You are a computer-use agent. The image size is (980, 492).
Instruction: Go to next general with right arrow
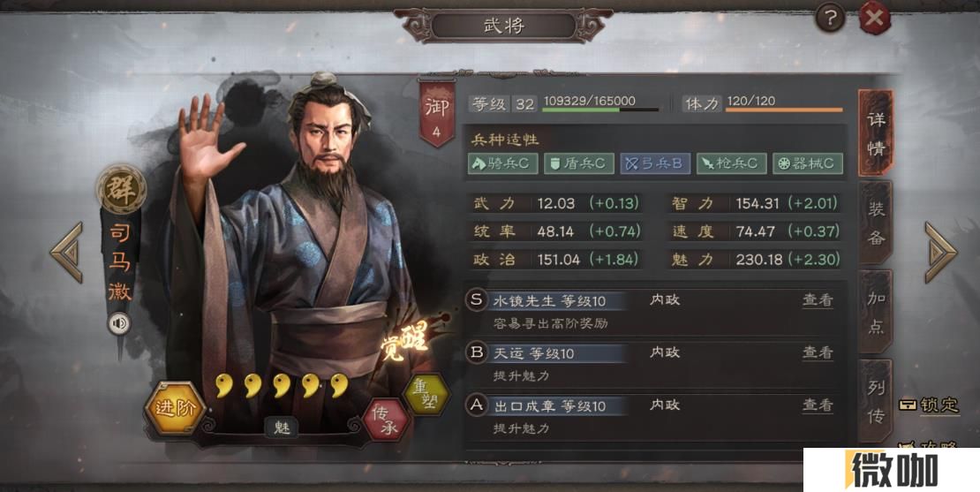pos(940,253)
